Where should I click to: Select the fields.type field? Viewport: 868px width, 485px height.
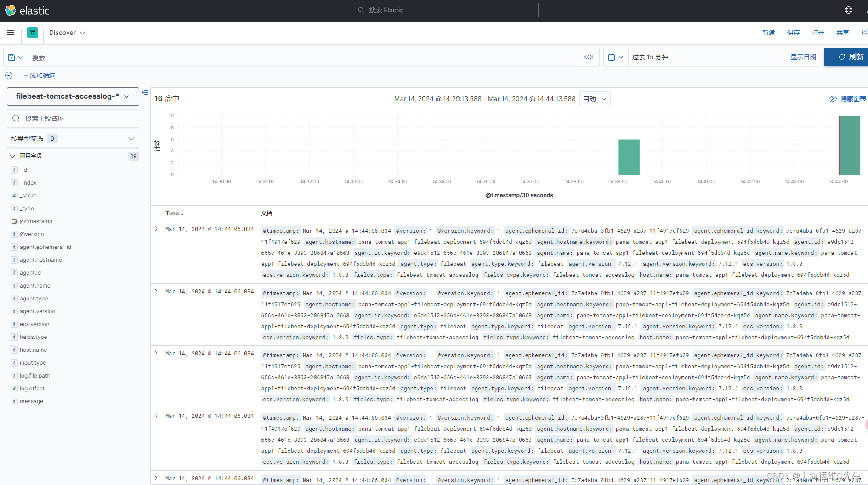click(x=33, y=337)
